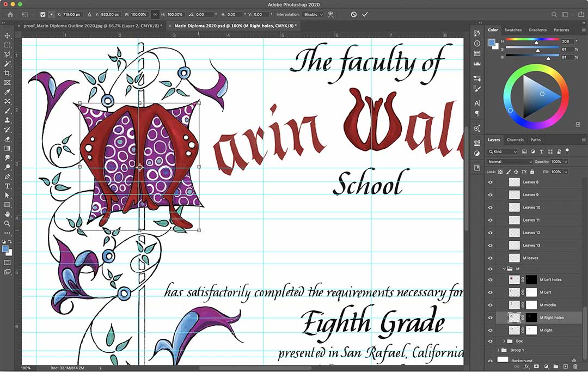588x372 pixels.
Task: Select the Rectangle shape tool
Action: click(x=7, y=205)
